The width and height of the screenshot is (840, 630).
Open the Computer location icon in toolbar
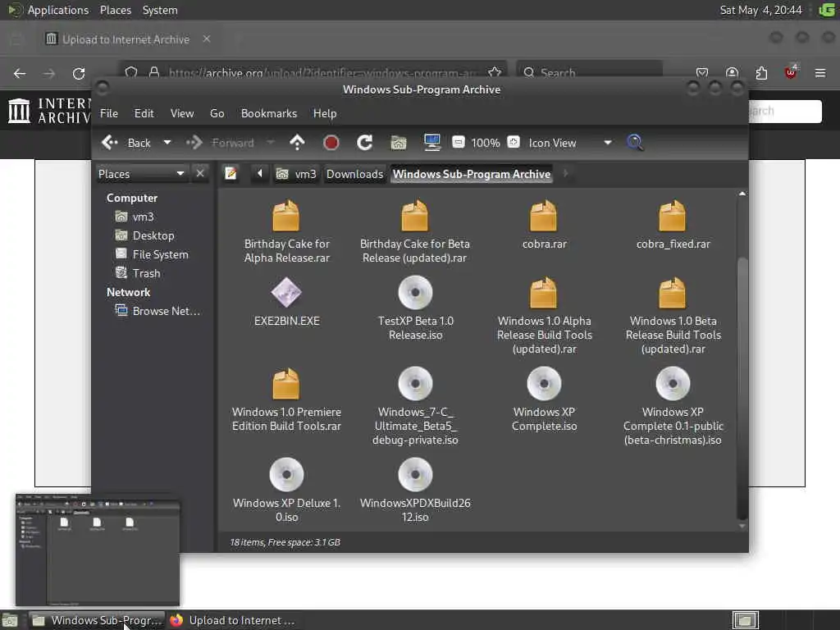tap(431, 143)
